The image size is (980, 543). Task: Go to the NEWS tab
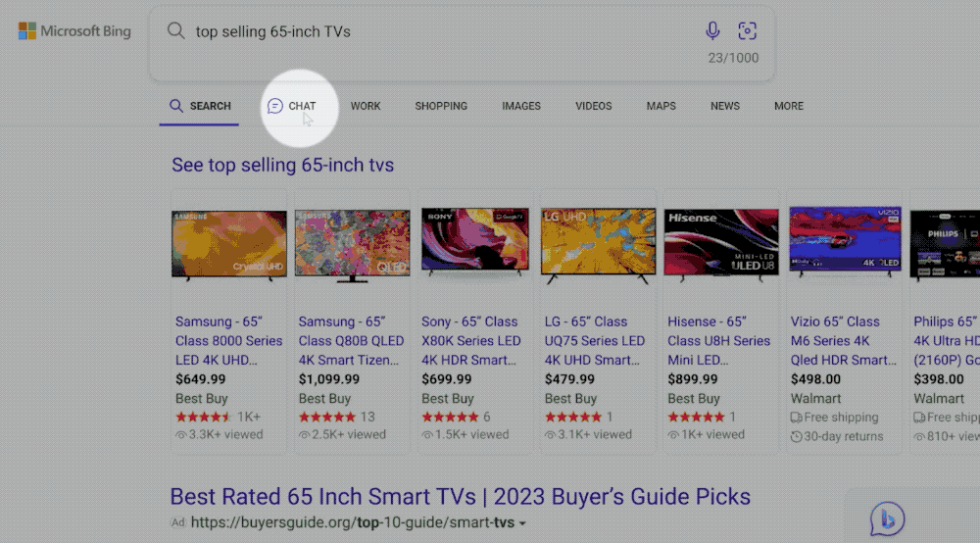(725, 106)
